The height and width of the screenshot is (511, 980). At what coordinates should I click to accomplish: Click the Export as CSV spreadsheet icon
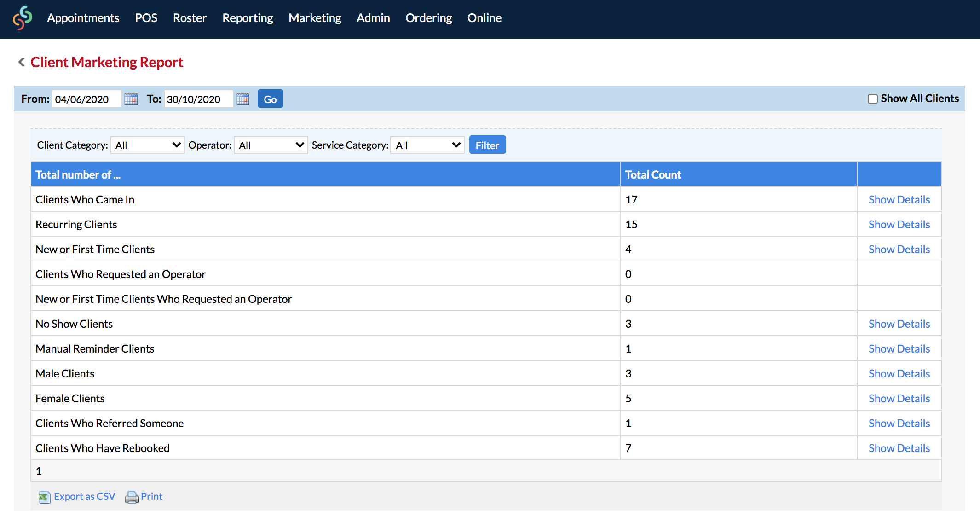click(44, 497)
